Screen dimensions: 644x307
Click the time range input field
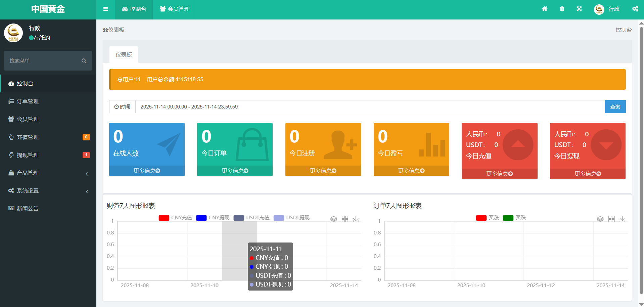pos(369,107)
